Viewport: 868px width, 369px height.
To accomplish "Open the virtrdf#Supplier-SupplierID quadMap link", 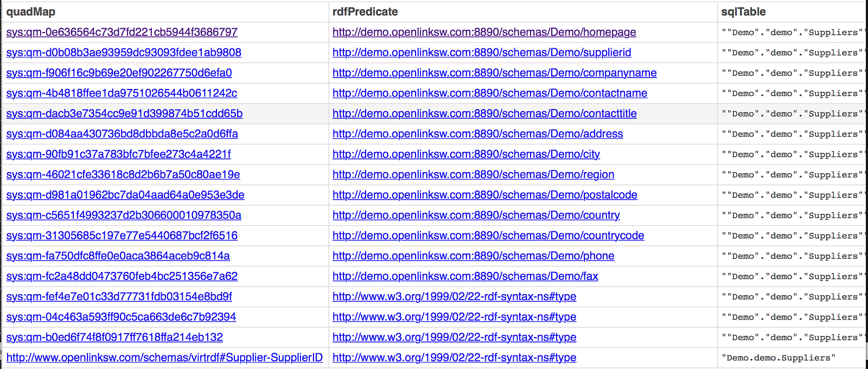I will pos(164,358).
